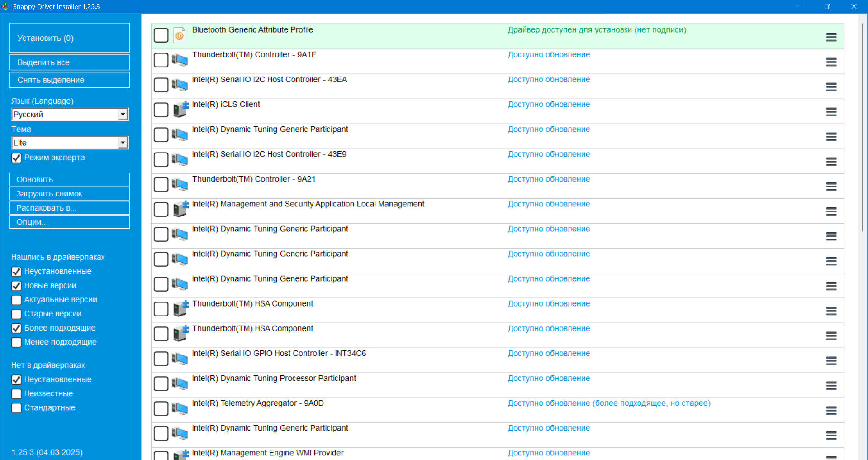Viewport: 868px width, 460px height.
Task: Expand the Тема theme dropdown
Action: click(123, 143)
